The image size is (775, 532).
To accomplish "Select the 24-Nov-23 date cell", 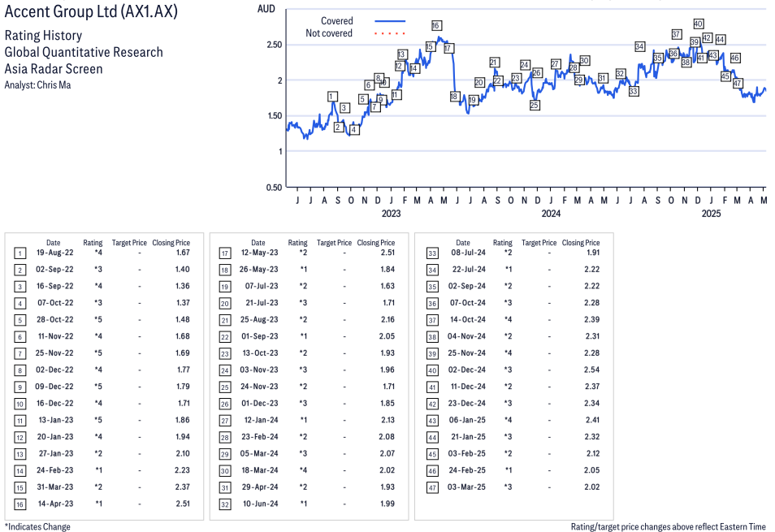I will click(259, 387).
